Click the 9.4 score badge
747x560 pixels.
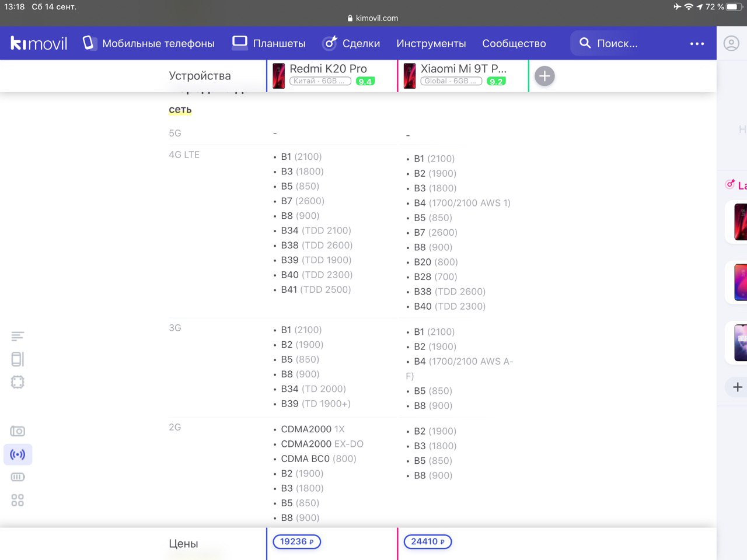pyautogui.click(x=365, y=81)
